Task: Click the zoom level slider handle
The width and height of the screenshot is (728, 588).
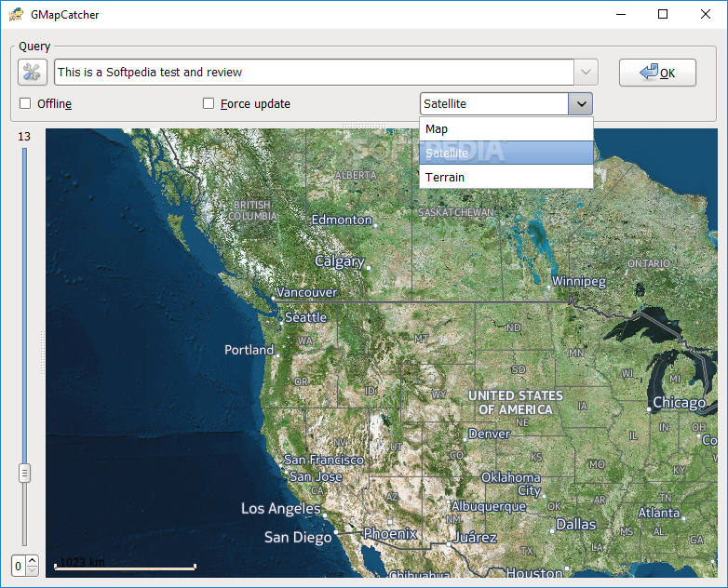Action: click(x=24, y=473)
